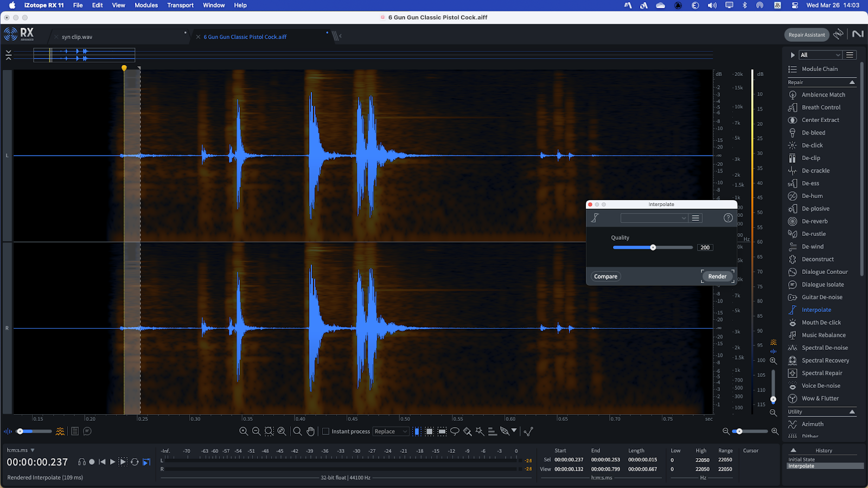Open Interpolate help question mark
The image size is (868, 488).
pos(728,218)
